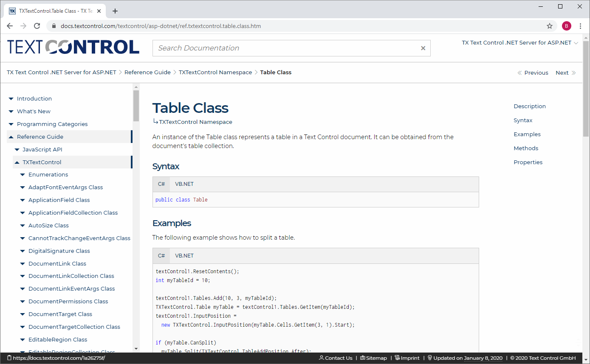Jump to Examples section from page outline
The width and height of the screenshot is (590, 364).
pos(527,134)
